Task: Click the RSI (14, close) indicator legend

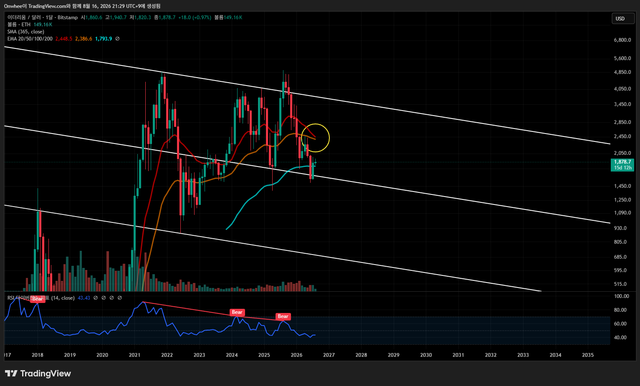Action: click(41, 298)
